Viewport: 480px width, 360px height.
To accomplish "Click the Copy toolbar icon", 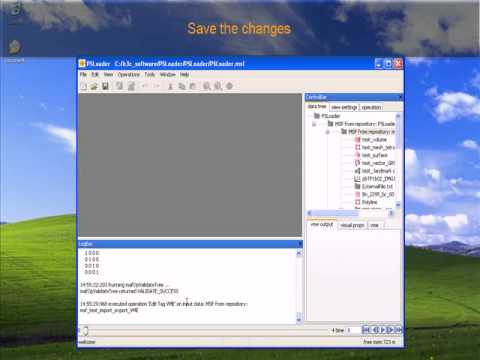I will coord(182,86).
